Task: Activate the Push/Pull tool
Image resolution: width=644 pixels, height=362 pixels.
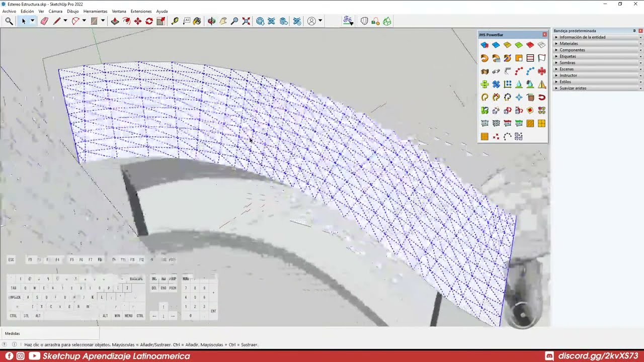Action: pyautogui.click(x=115, y=21)
